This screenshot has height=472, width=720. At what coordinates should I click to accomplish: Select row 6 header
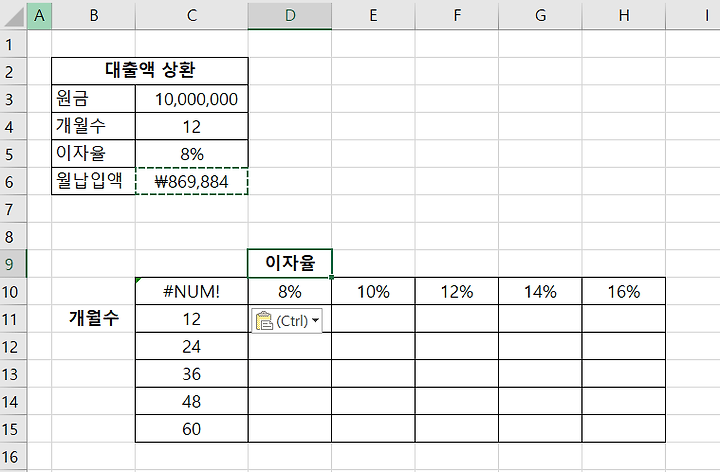[13, 182]
